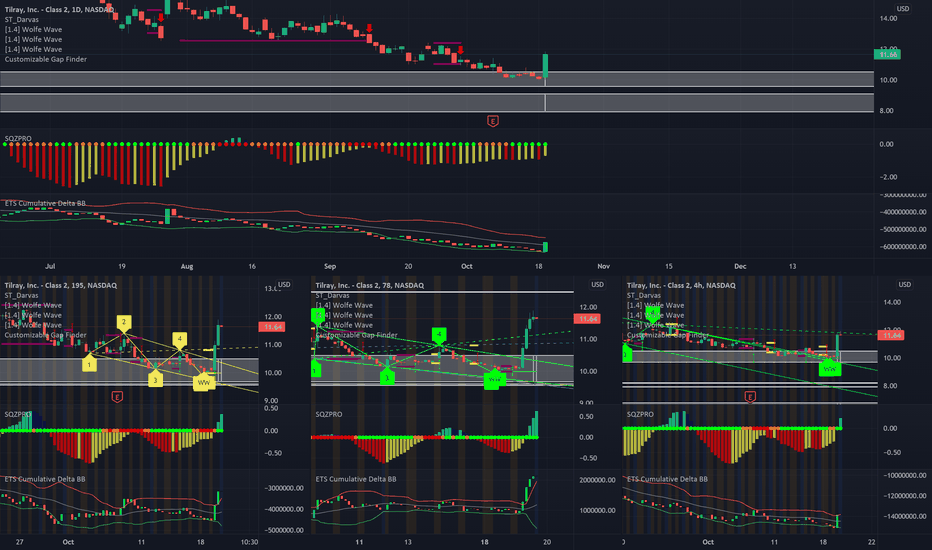The width and height of the screenshot is (932, 550).
Task: Click the 4h timeframe chart title
Action: point(681,285)
